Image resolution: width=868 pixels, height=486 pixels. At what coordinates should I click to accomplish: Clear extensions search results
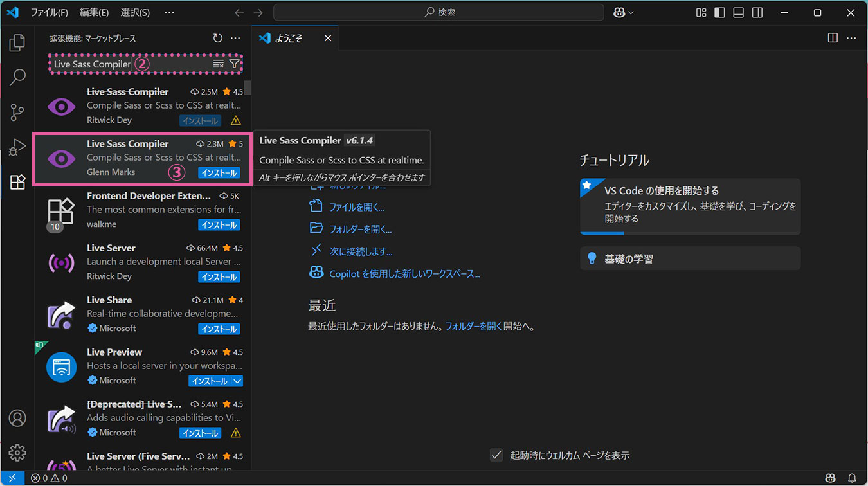click(219, 64)
